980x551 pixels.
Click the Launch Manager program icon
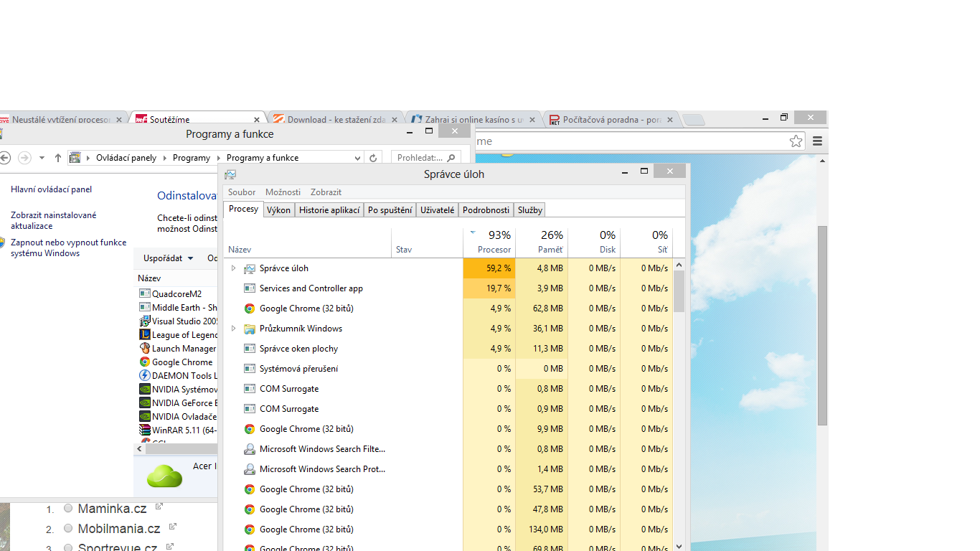[145, 348]
